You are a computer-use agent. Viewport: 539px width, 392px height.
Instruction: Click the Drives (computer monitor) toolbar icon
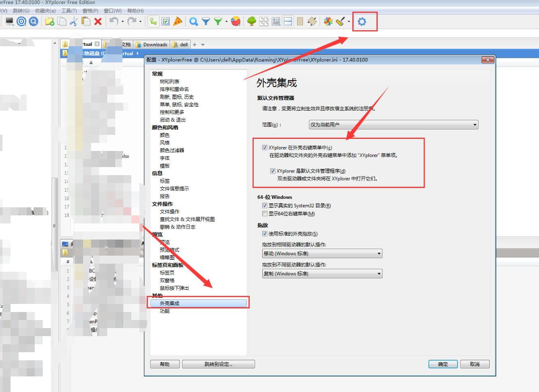tap(9, 22)
